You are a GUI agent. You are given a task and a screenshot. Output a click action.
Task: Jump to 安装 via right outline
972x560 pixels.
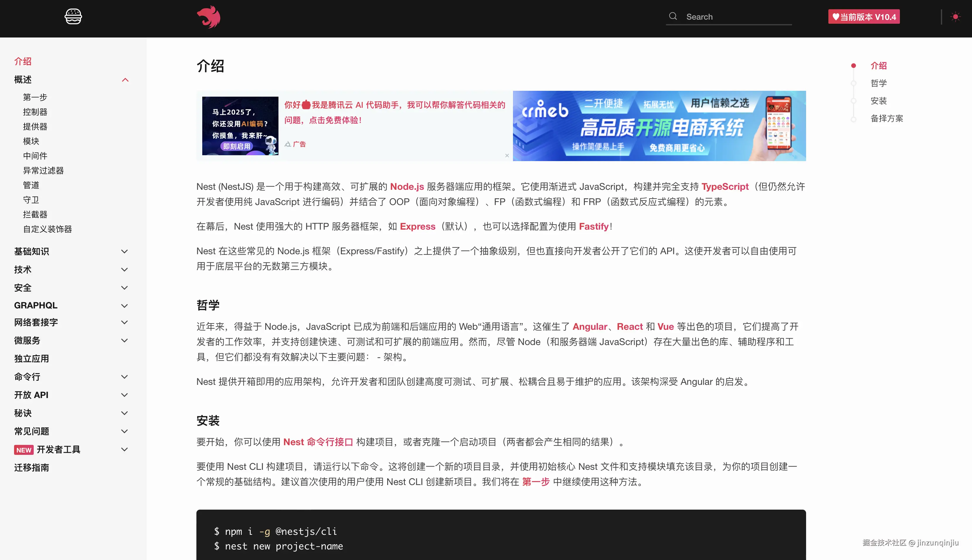pos(879,100)
